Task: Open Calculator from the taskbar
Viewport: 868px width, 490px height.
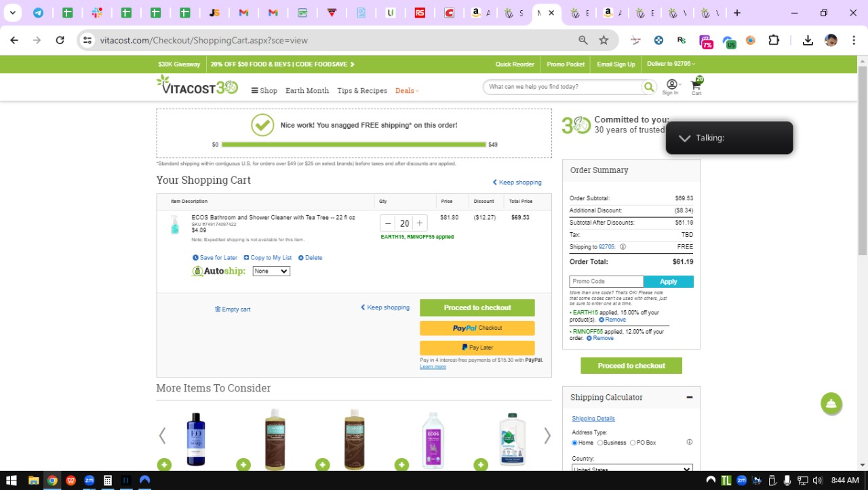Action: tap(107, 480)
